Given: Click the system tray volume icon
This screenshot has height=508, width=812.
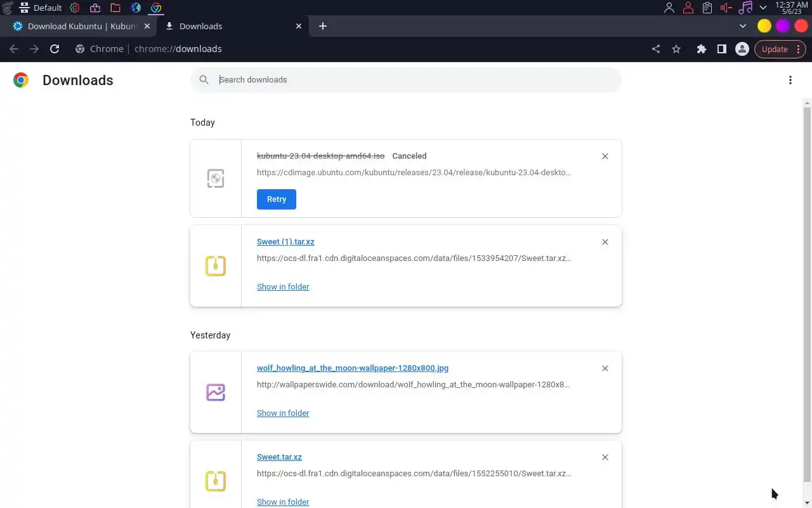Looking at the screenshot, I should (726, 8).
